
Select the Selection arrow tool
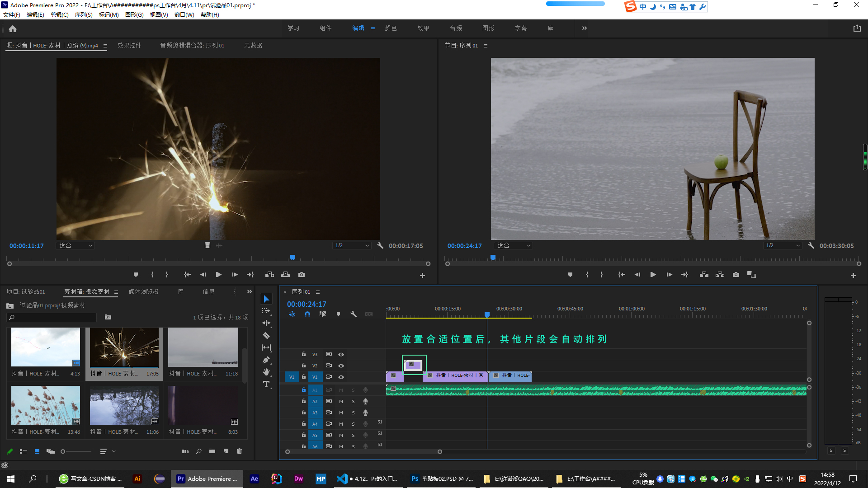click(x=266, y=299)
